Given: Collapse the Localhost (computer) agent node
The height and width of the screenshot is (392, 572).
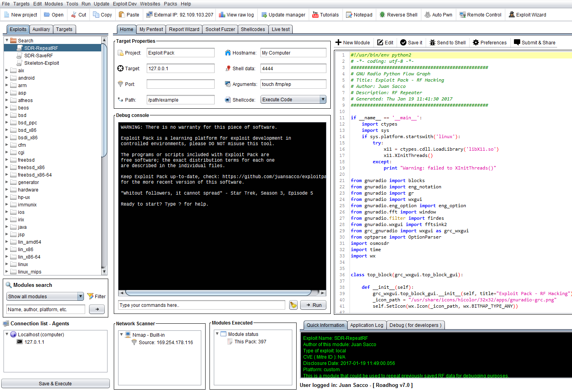Looking at the screenshot, I should (7, 334).
